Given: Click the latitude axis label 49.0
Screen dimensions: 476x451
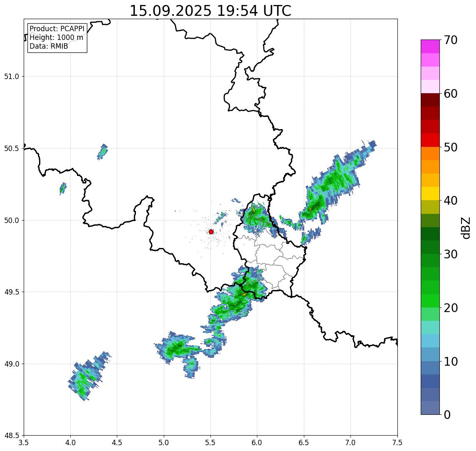Looking at the screenshot, I should tap(12, 364).
